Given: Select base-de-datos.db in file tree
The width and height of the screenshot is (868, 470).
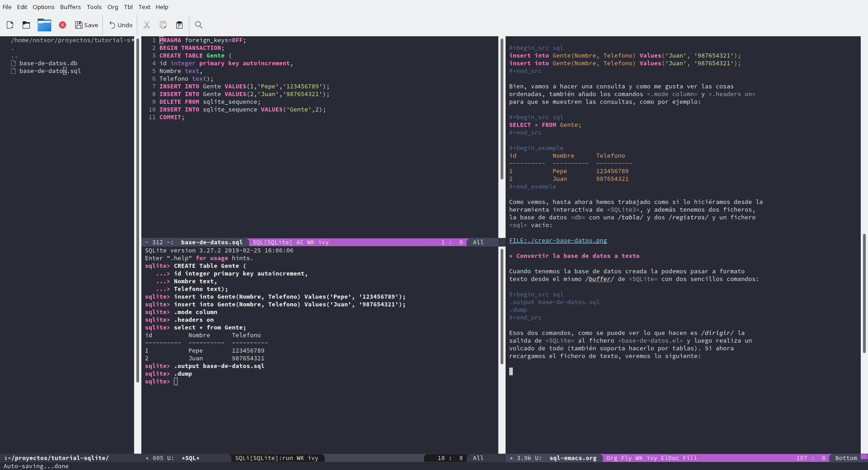Looking at the screenshot, I should pyautogui.click(x=48, y=63).
